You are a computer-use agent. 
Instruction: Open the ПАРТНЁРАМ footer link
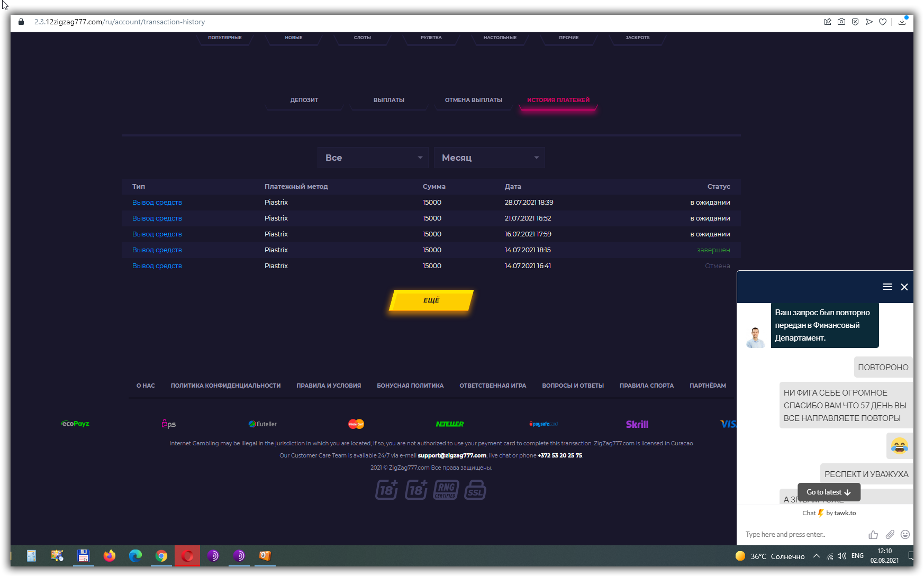pos(708,386)
